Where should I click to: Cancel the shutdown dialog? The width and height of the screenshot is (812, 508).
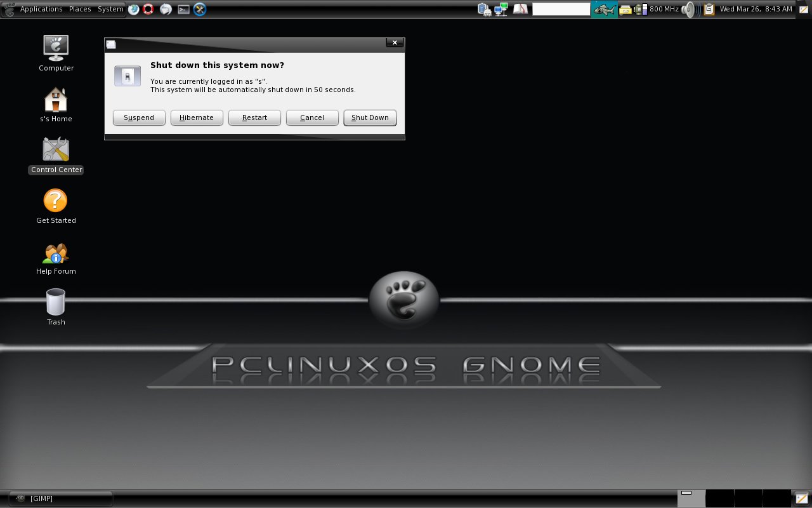pyautogui.click(x=312, y=117)
